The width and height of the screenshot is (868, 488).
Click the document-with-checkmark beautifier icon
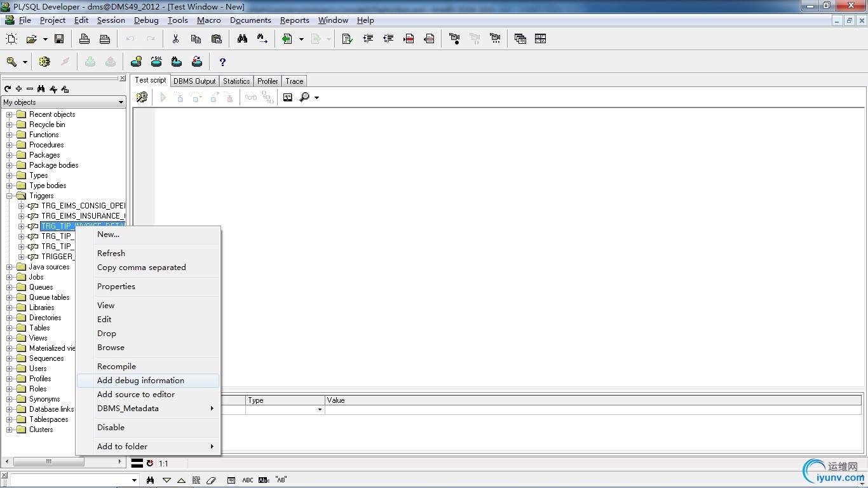(347, 39)
